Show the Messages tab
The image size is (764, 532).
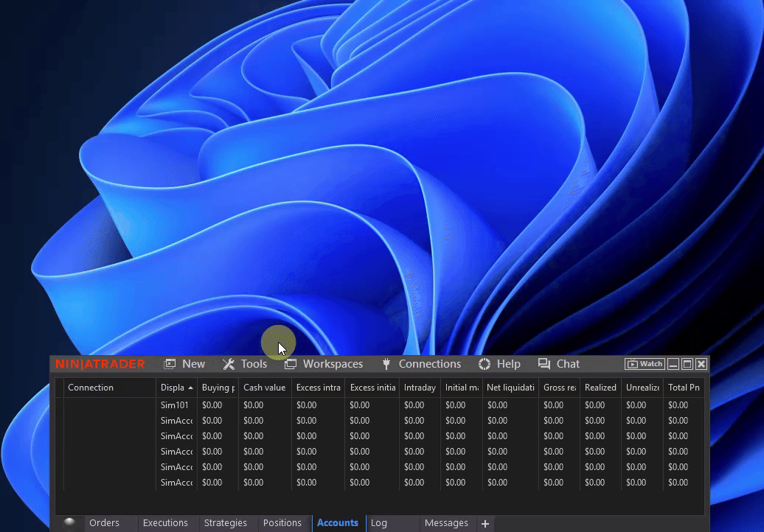click(446, 523)
